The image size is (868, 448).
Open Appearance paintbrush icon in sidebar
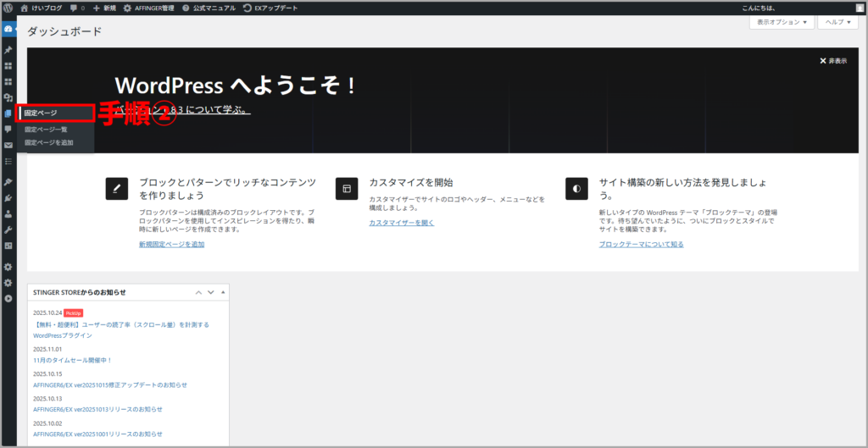coord(8,182)
